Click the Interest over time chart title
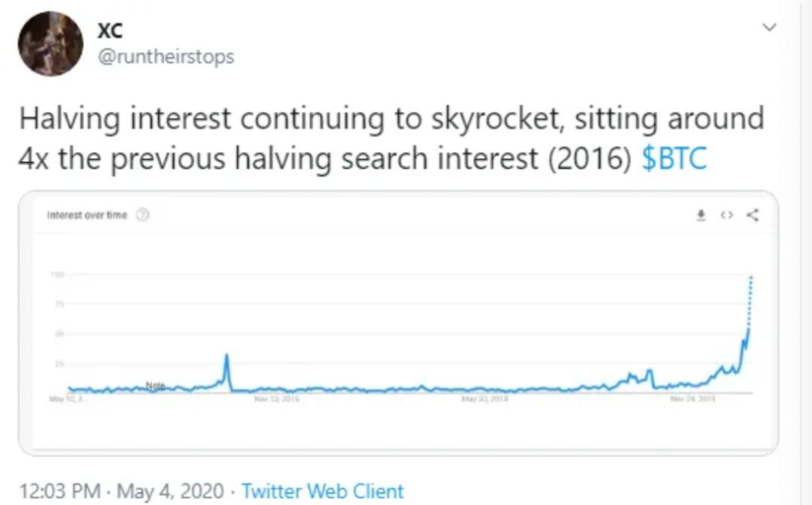This screenshot has height=505, width=812. coord(87,216)
